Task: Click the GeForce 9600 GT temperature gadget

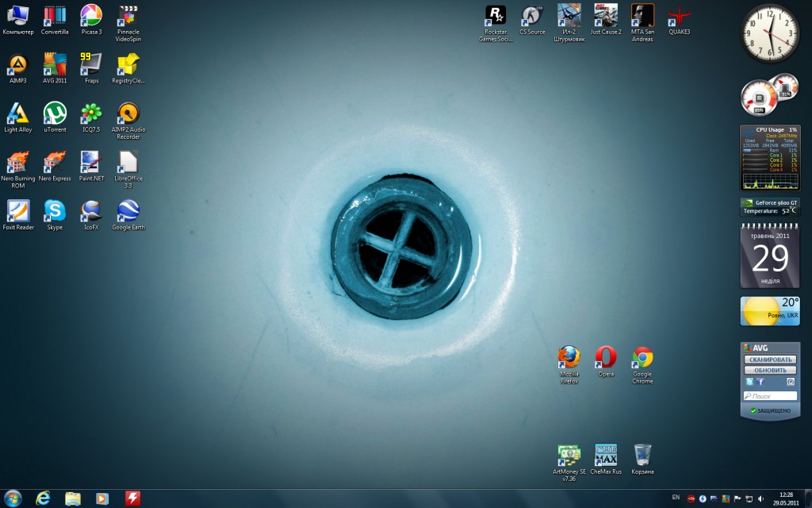Action: [770, 207]
